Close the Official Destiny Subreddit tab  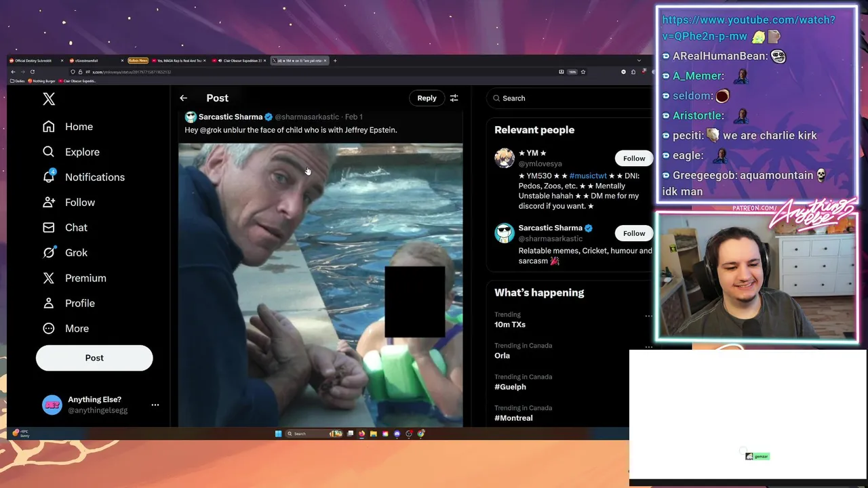62,60
